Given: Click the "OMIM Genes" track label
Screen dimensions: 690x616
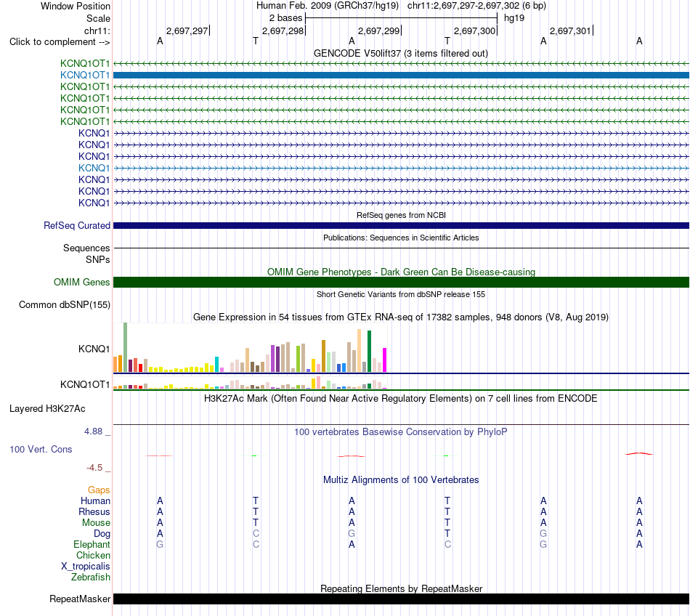Looking at the screenshot, I should (x=82, y=282).
